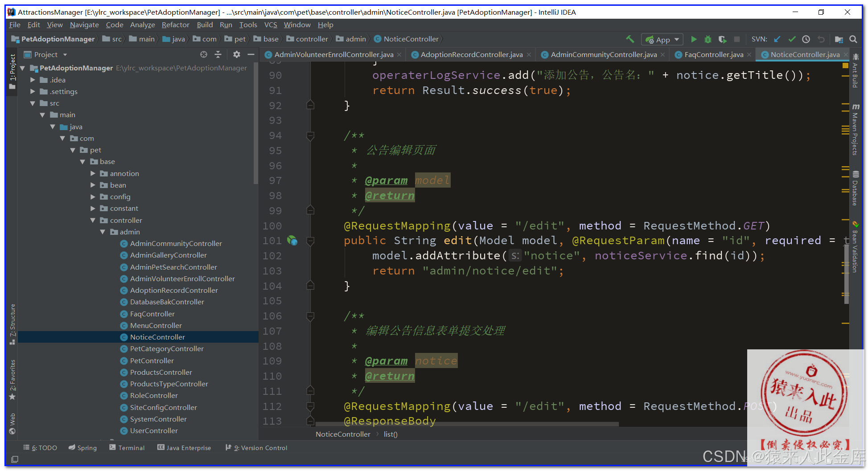Collapse the src folder
The height and width of the screenshot is (471, 868).
(33, 103)
